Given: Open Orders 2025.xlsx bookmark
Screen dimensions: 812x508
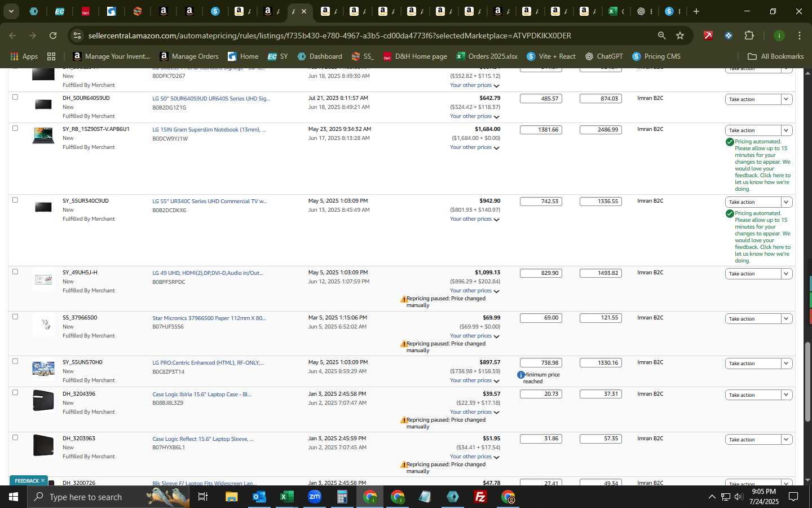Looking at the screenshot, I should (487, 56).
